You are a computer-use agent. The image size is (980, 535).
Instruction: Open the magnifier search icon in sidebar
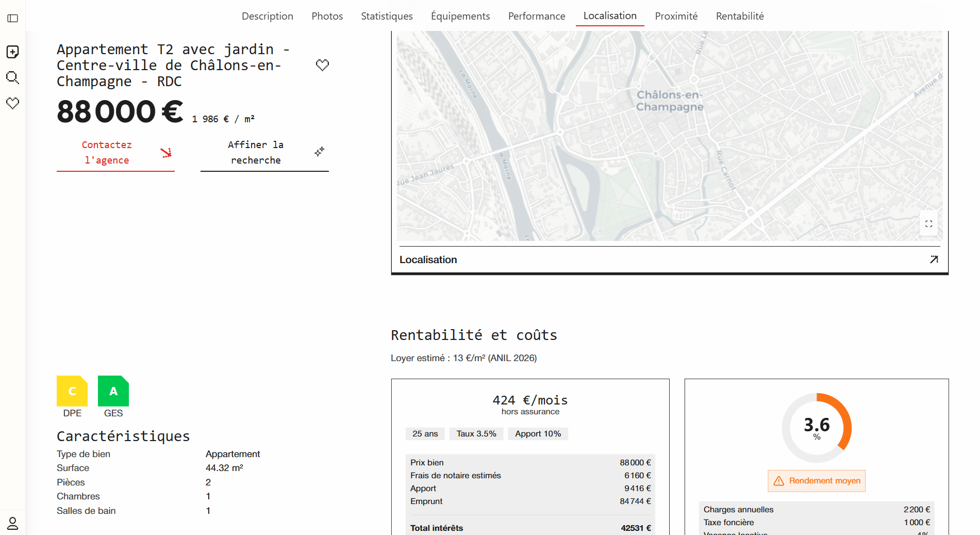tap(12, 78)
